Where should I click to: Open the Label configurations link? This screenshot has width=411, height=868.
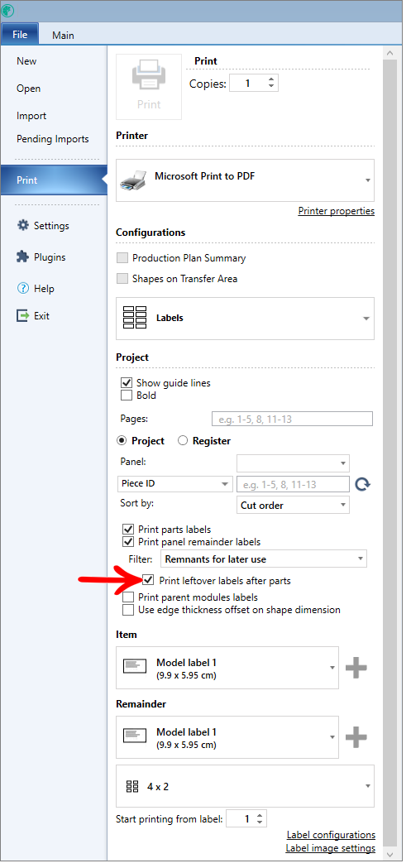[331, 834]
